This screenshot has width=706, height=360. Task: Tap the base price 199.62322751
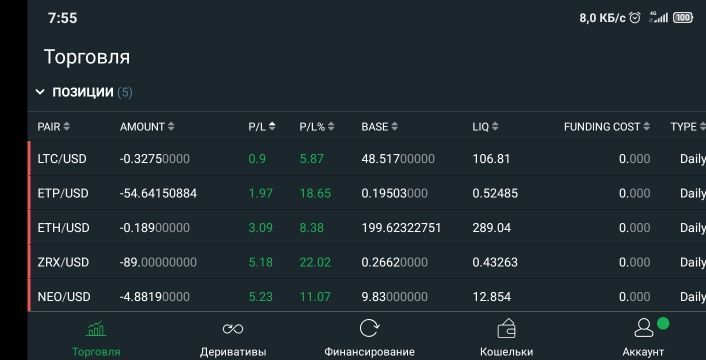pos(401,228)
